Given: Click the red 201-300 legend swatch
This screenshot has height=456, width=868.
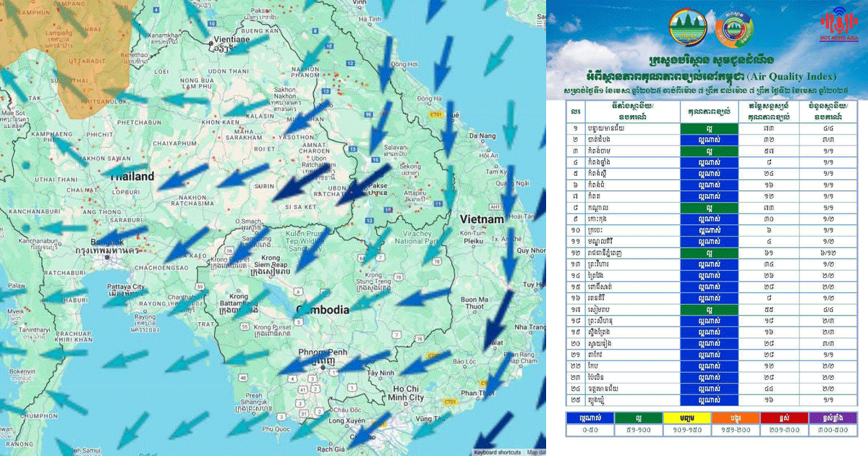Looking at the screenshot, I should (786, 418).
